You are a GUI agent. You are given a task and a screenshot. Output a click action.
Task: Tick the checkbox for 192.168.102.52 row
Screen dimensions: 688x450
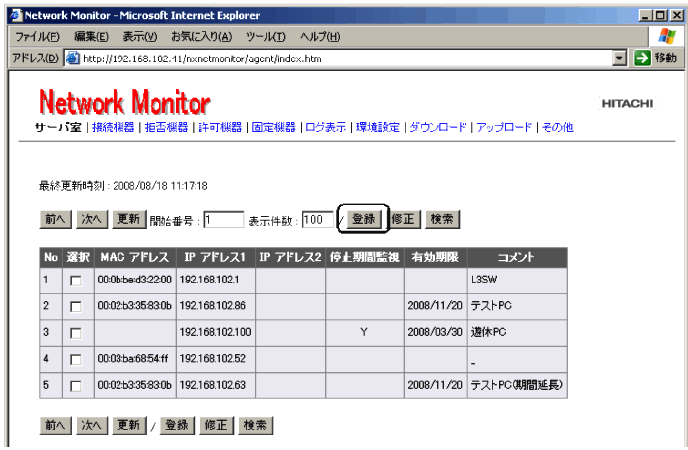pyautogui.click(x=76, y=360)
